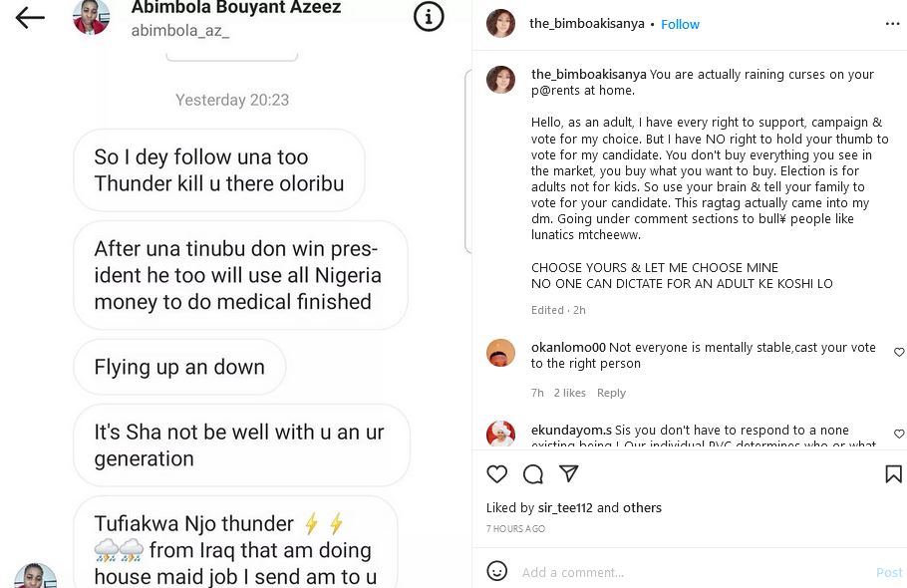Click the back arrow in chat header

30,17
